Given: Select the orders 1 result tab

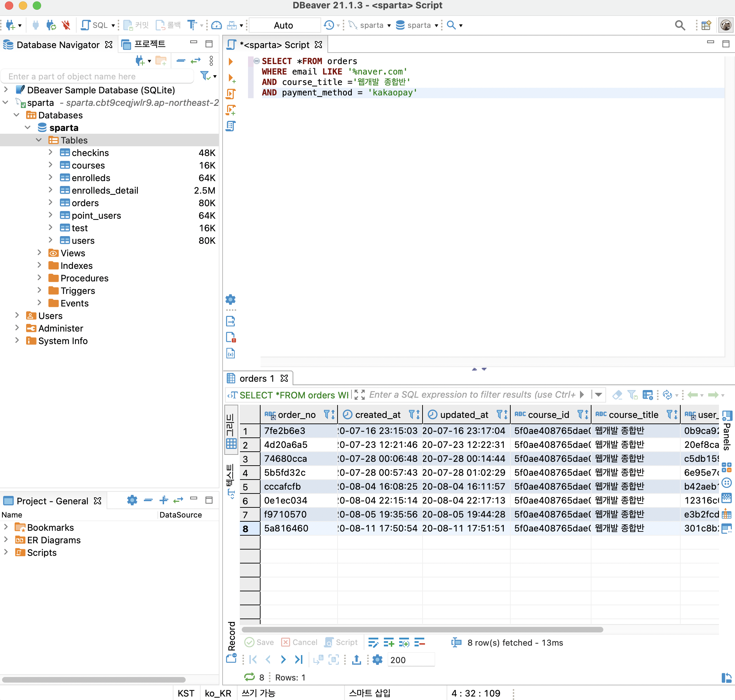Looking at the screenshot, I should (256, 378).
